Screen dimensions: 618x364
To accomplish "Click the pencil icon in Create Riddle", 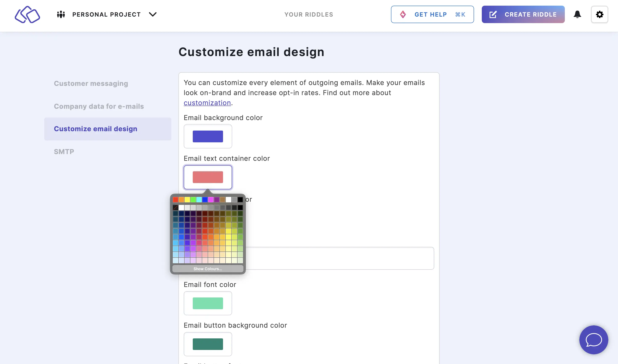I will pos(493,14).
